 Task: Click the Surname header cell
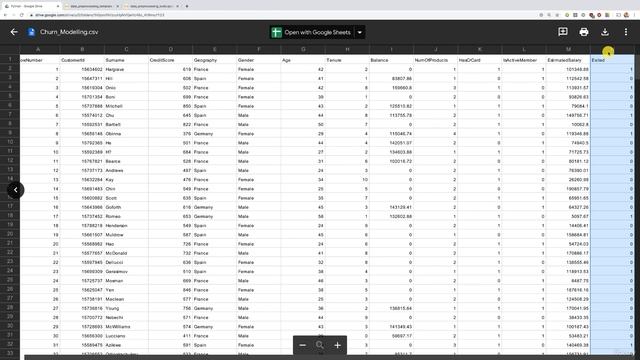(126, 60)
